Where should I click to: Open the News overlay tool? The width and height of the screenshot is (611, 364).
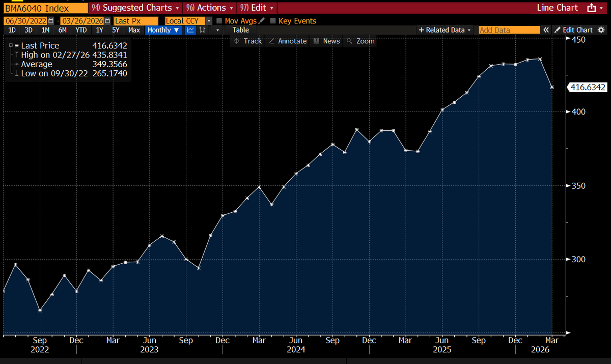[326, 41]
